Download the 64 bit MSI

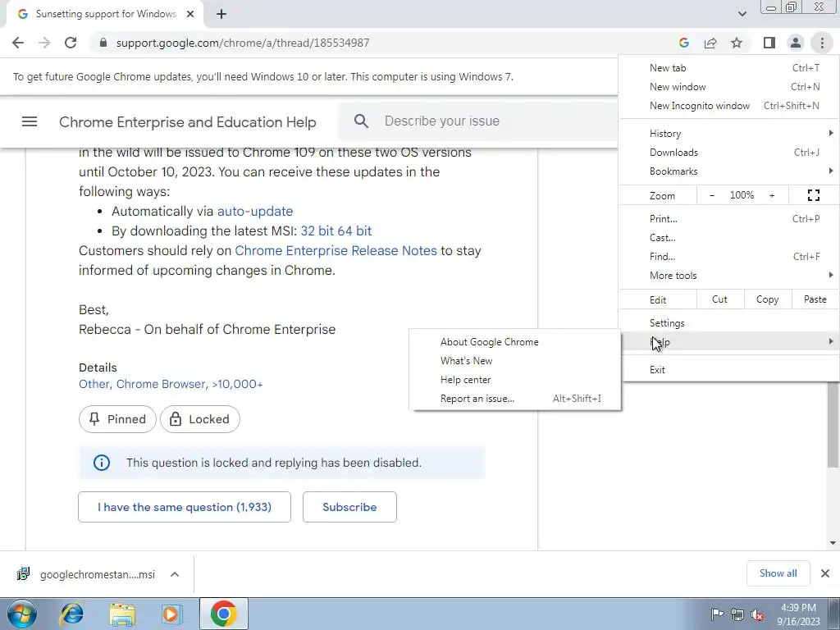tap(354, 231)
